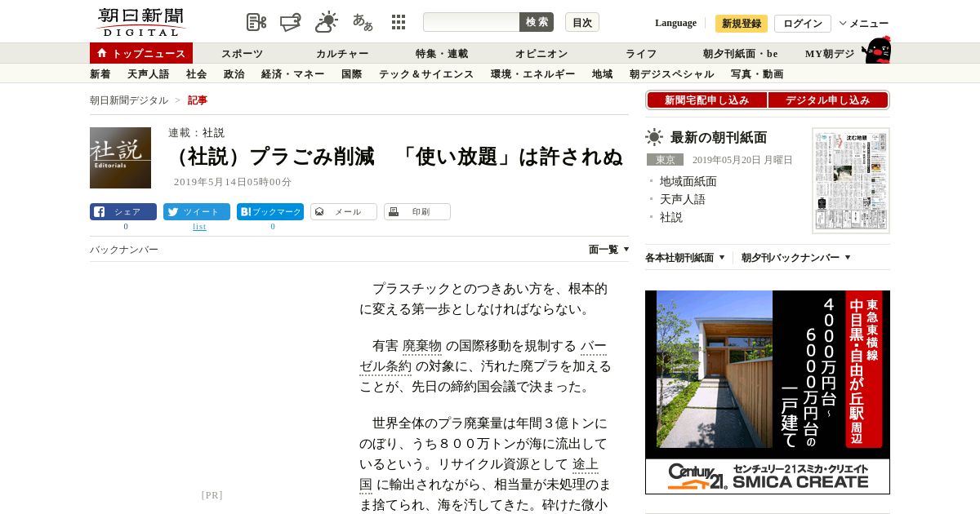Open カルチャー section tab

tap(342, 54)
